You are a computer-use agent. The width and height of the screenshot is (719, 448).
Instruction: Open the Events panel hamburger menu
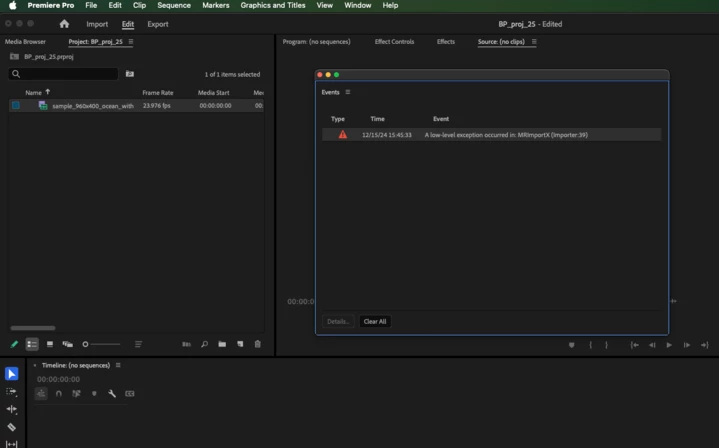348,92
